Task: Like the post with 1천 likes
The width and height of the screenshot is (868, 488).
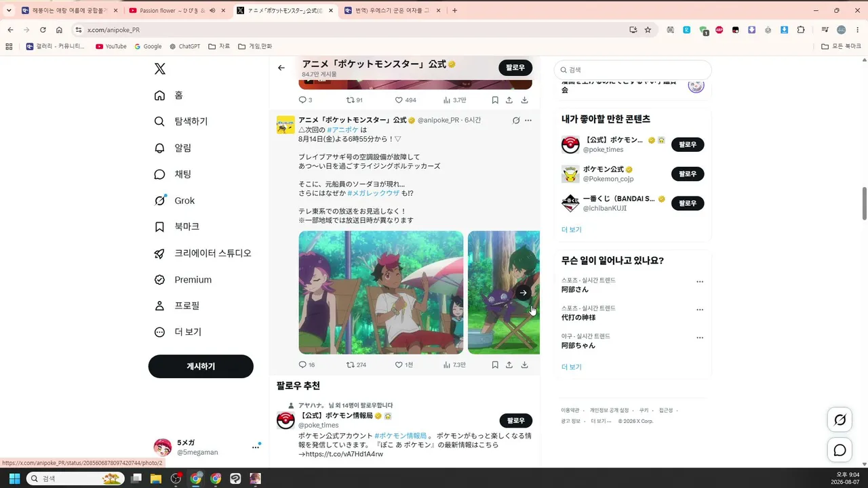Action: 403,365
